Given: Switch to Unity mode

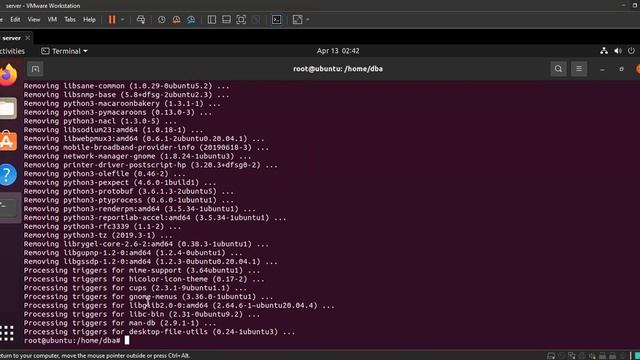Looking at the screenshot, I should pos(256,20).
